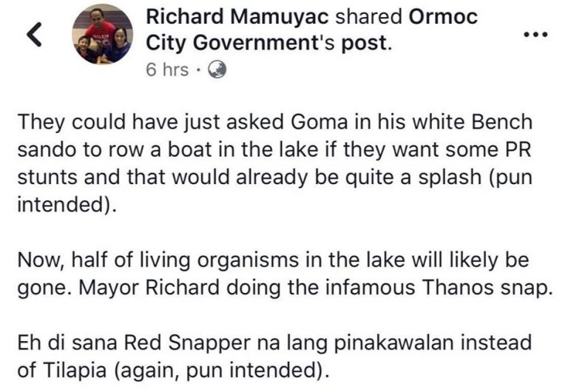The height and width of the screenshot is (392, 568).
Task: Open Richard Mamuyac's profile picture
Action: tap(103, 35)
